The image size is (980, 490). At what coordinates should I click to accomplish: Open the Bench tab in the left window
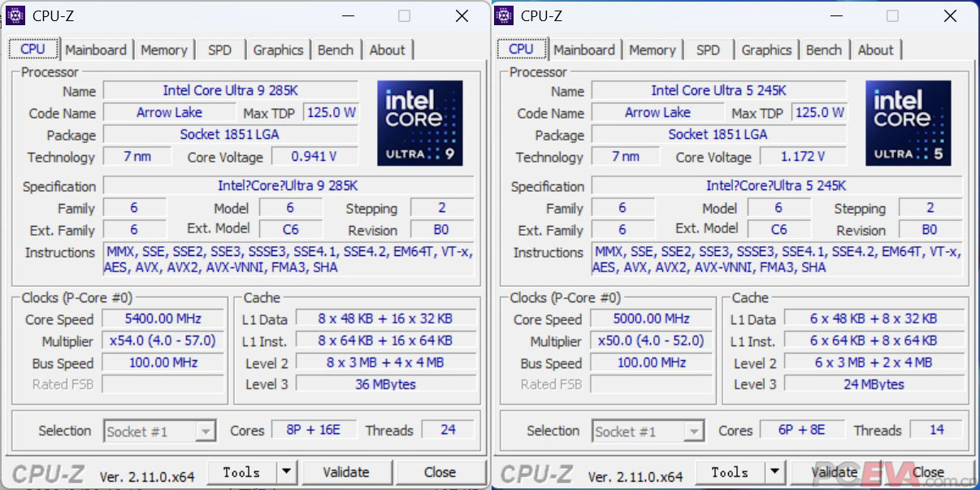coord(336,50)
